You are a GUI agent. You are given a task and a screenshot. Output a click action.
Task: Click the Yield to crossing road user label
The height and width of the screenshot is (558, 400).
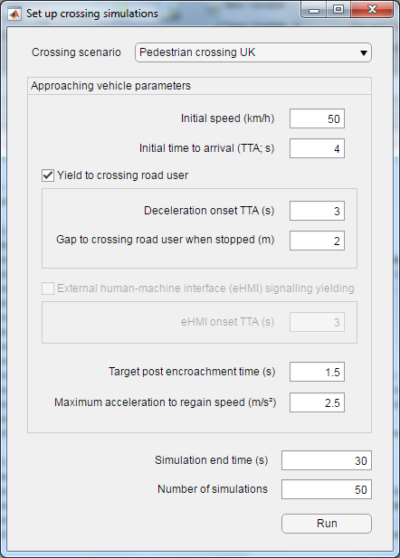pos(122,175)
